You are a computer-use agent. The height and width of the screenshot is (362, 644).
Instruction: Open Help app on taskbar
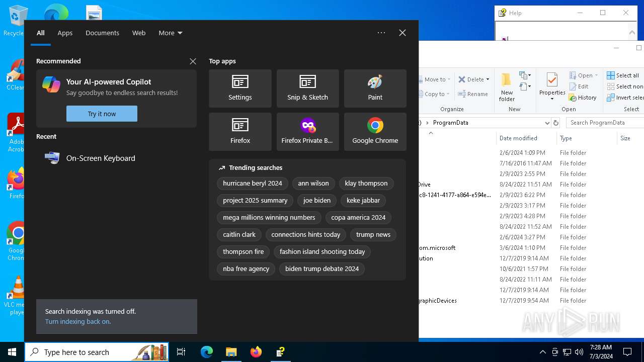(x=280, y=352)
